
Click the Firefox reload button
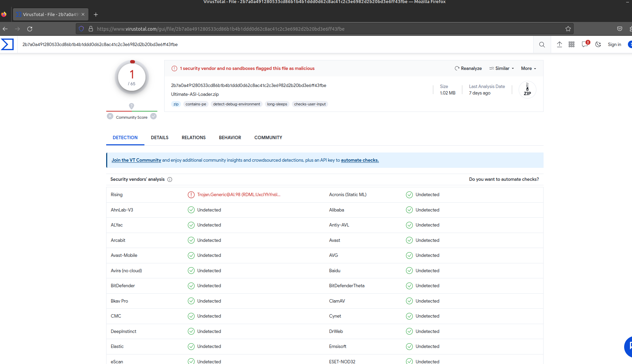30,29
